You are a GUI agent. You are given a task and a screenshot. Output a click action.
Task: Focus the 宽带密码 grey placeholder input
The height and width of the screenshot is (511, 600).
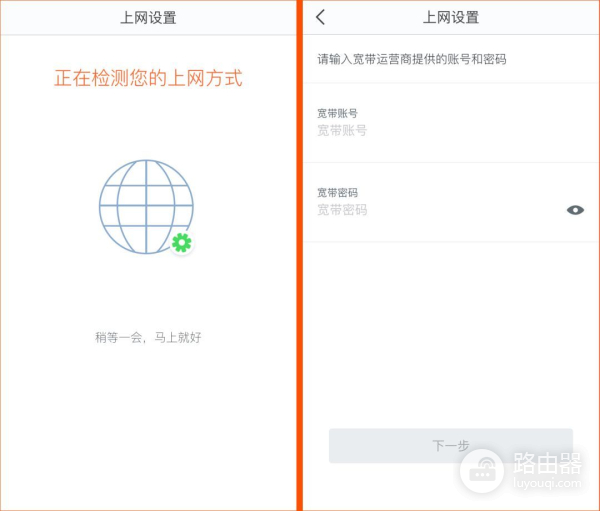tap(342, 210)
